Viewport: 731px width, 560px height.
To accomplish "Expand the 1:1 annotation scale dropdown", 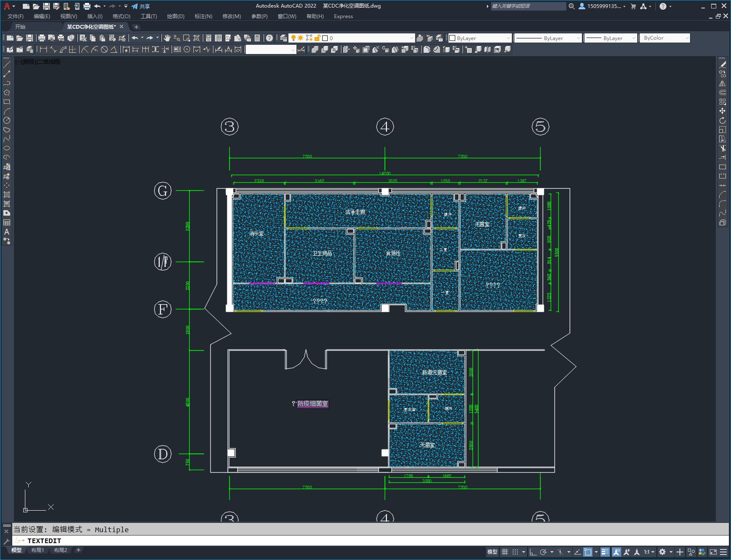I will click(649, 552).
